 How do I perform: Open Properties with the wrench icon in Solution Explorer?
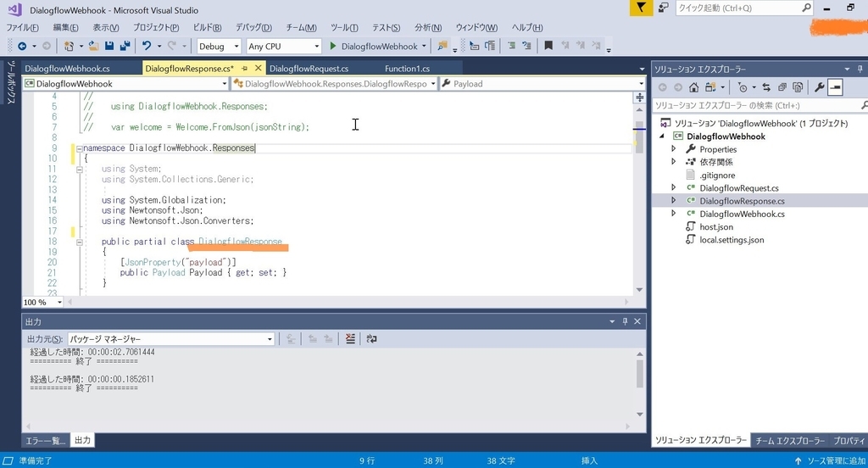point(820,87)
